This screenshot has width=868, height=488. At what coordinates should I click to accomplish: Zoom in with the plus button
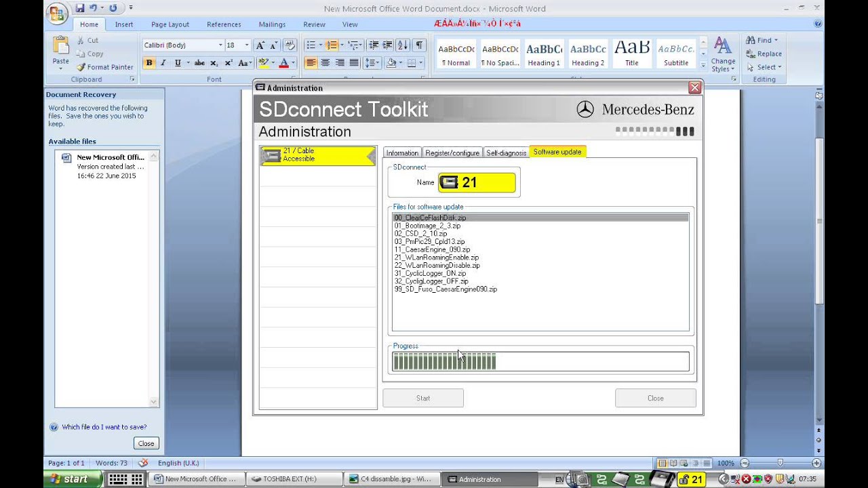tap(818, 463)
